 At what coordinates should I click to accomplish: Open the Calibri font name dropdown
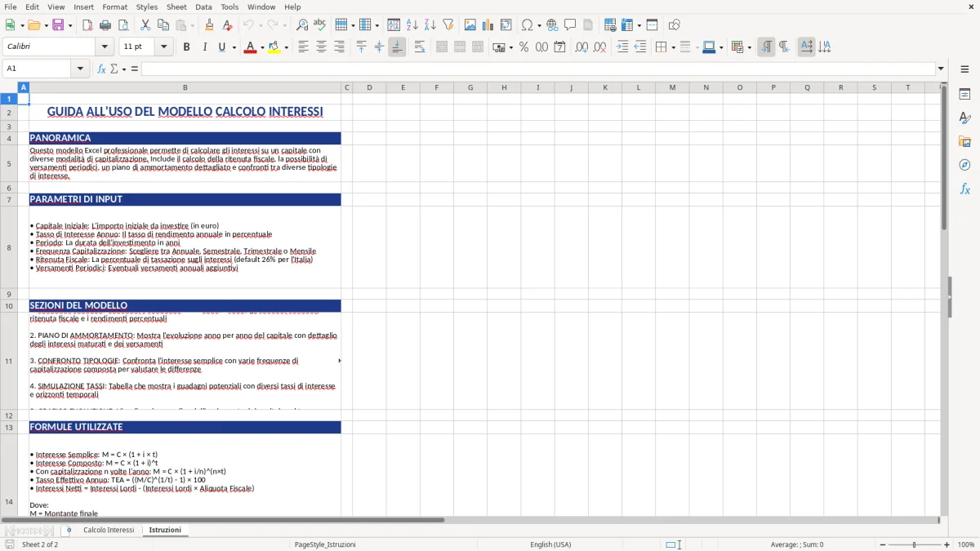[104, 47]
